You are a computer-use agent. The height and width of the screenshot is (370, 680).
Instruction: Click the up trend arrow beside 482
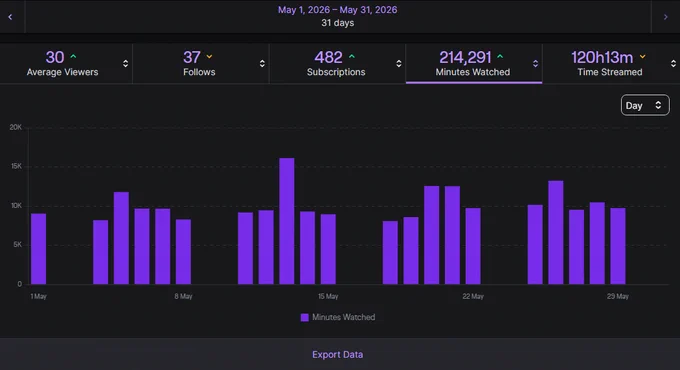tap(352, 56)
